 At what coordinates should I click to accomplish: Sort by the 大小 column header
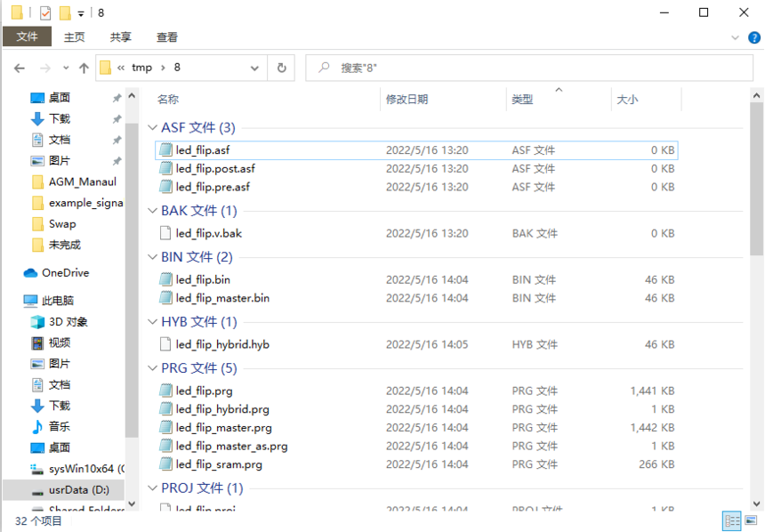(627, 99)
